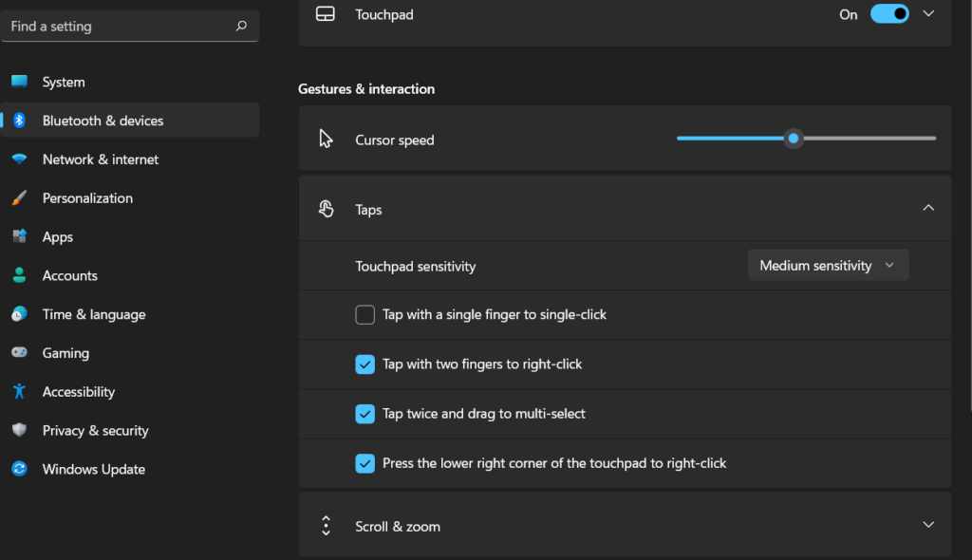This screenshot has width=972, height=560.
Task: Uncheck tap twice and drag to multi-select
Action: pyautogui.click(x=365, y=414)
